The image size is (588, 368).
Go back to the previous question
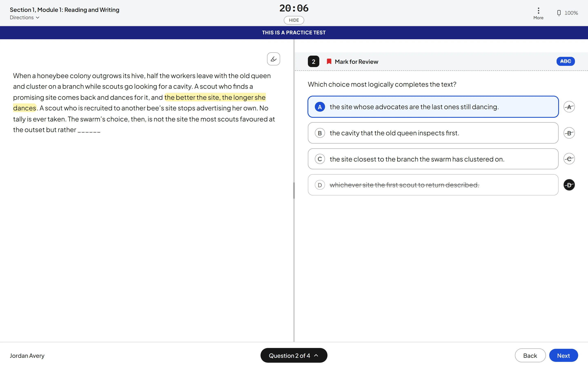tap(530, 356)
